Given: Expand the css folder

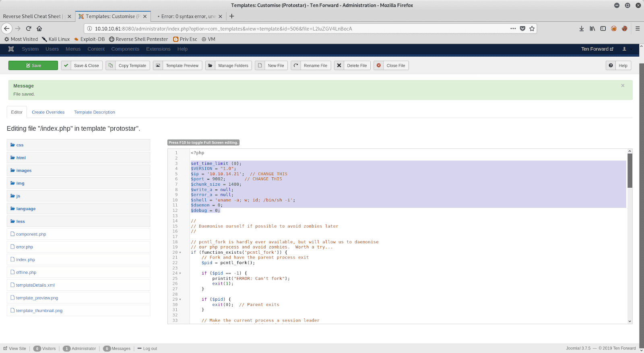Looking at the screenshot, I should 78,145.
